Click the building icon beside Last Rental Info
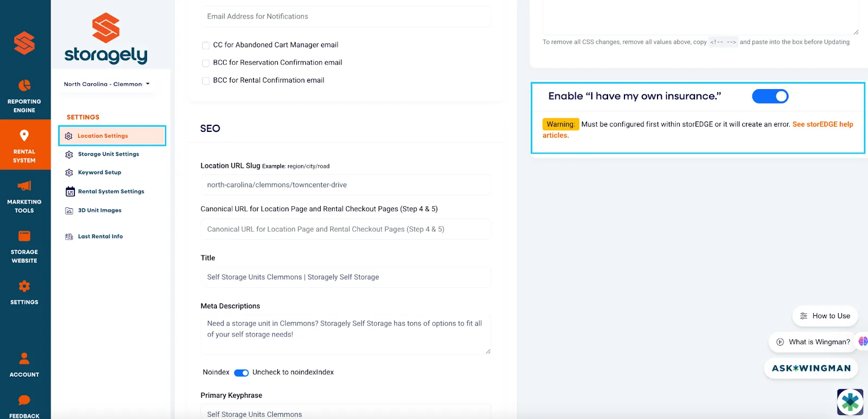The height and width of the screenshot is (419, 868). pos(69,237)
